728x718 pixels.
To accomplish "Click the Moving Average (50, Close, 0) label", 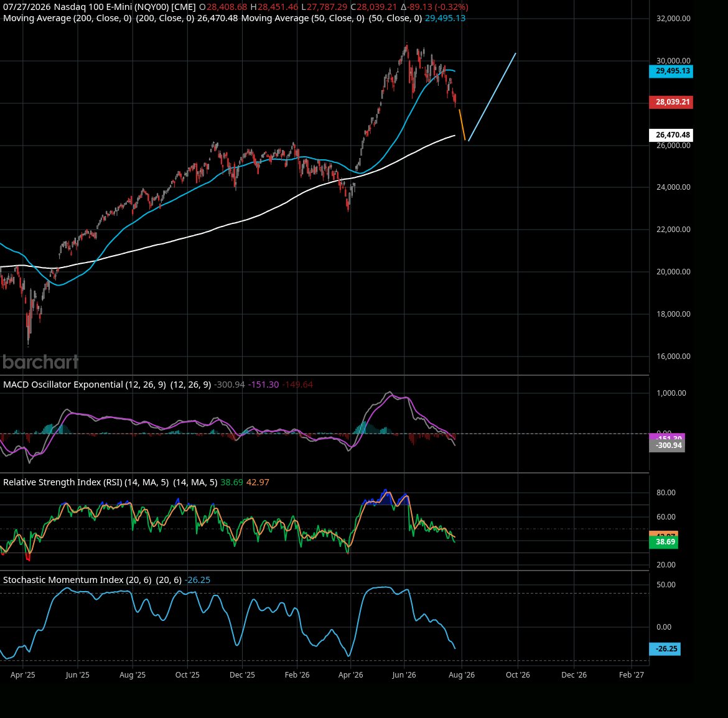I will click(x=303, y=18).
